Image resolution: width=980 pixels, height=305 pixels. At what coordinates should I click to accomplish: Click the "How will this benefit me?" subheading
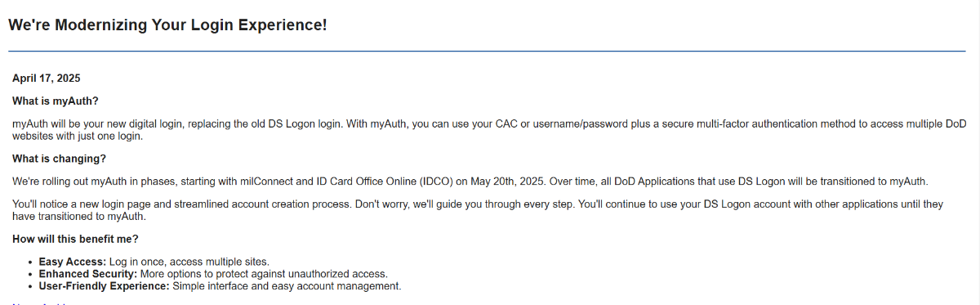75,239
